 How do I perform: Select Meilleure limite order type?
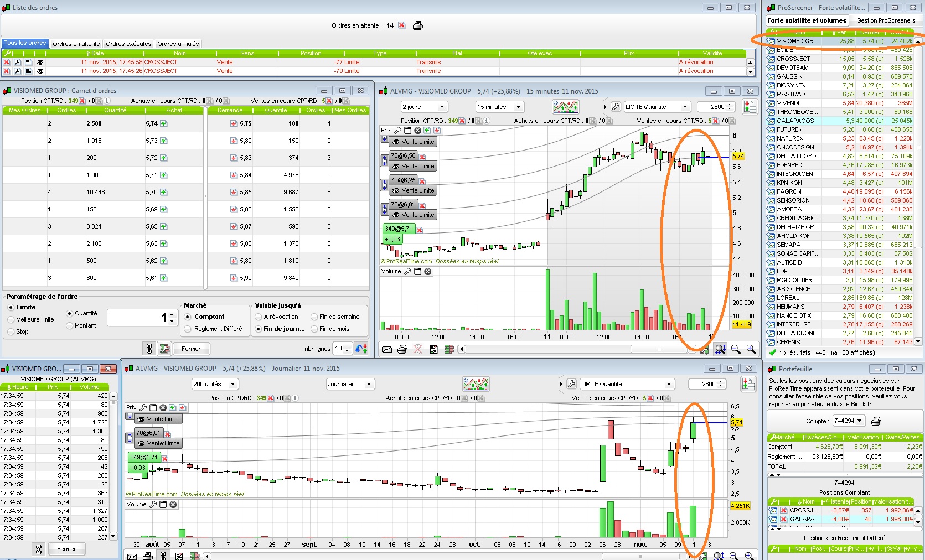click(31, 320)
